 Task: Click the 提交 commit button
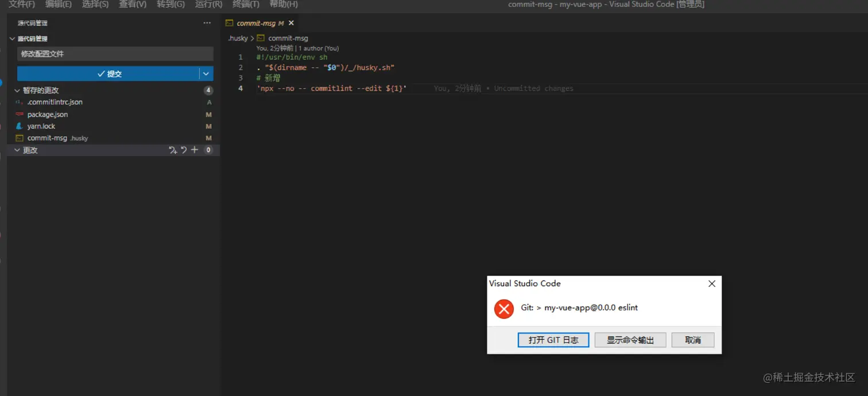108,73
